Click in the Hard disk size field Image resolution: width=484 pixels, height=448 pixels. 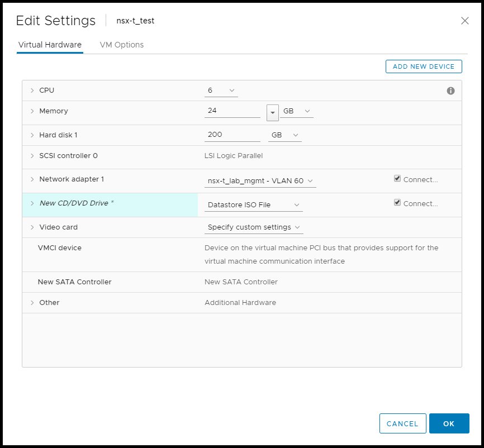[232, 135]
